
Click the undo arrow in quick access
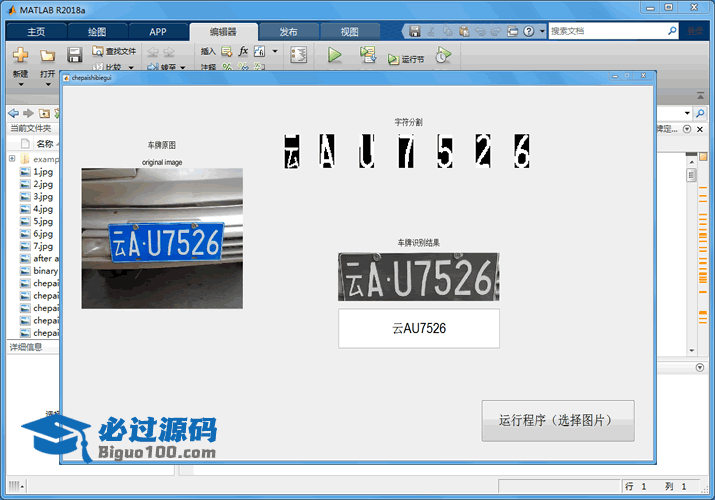click(x=480, y=31)
